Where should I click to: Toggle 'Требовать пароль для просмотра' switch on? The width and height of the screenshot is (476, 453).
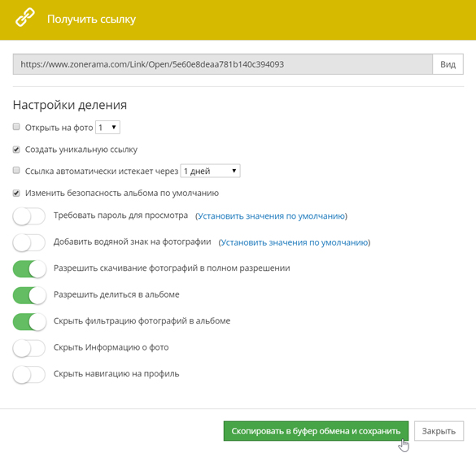tap(29, 216)
